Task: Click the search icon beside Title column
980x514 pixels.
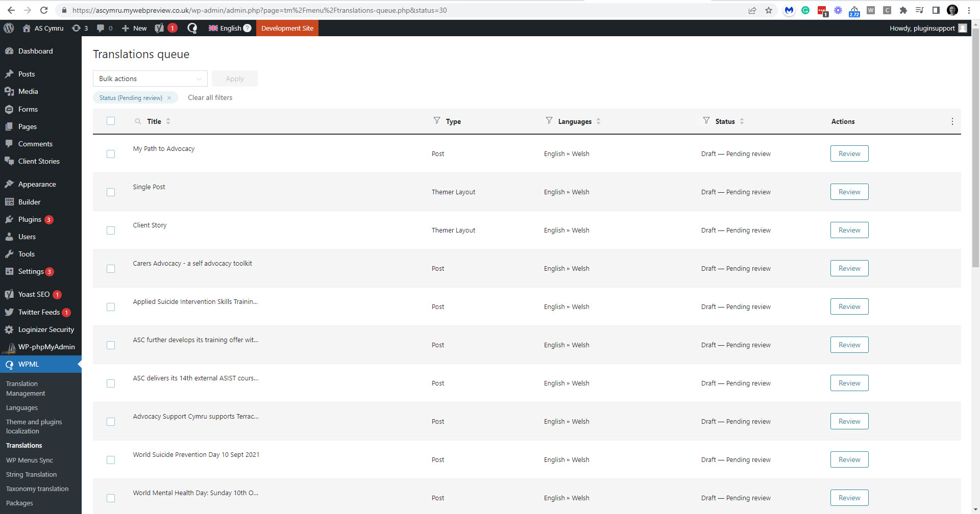Action: click(x=138, y=121)
